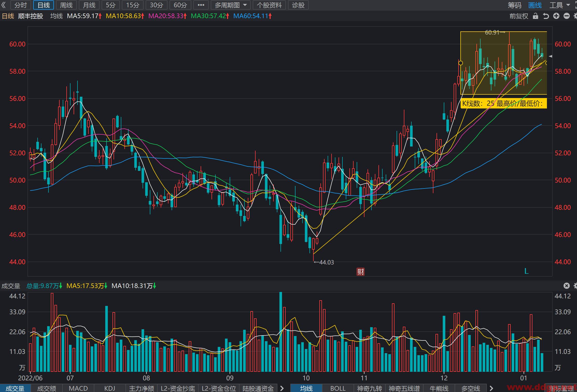The height and width of the screenshot is (392, 577).
Task: Close the 成交量 volume sub-panel
Action: (x=567, y=286)
